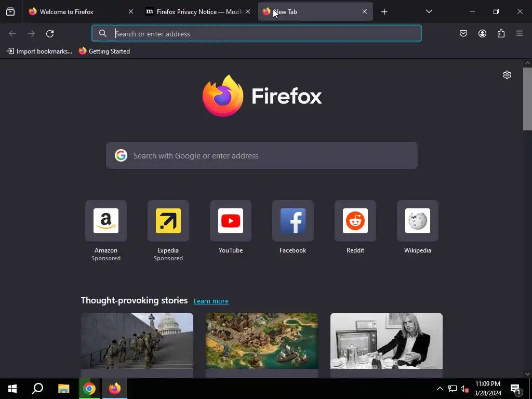Open the Windows Start menu
Screen dimensions: 532x399
point(12,389)
